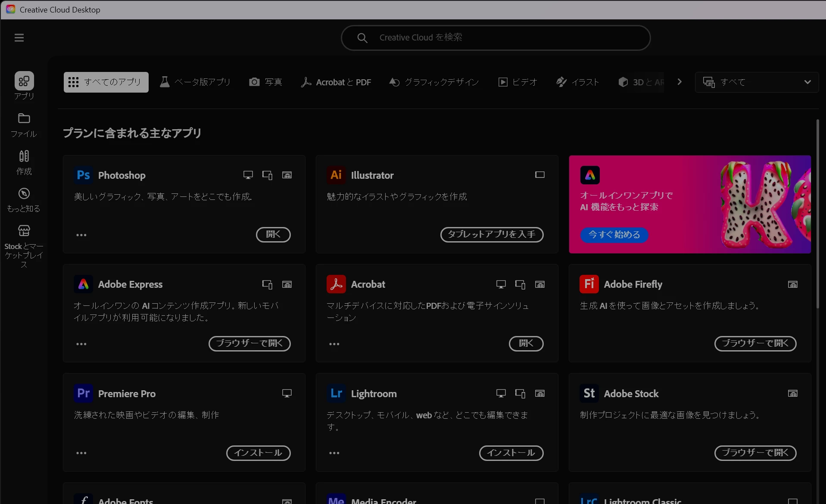This screenshot has height=504, width=826.
Task: Install Lightroom
Action: pos(511,453)
